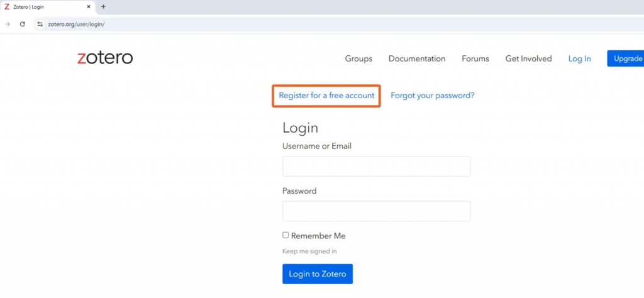Reload the page with the browser refresh icon
644x298 pixels.
[23, 24]
